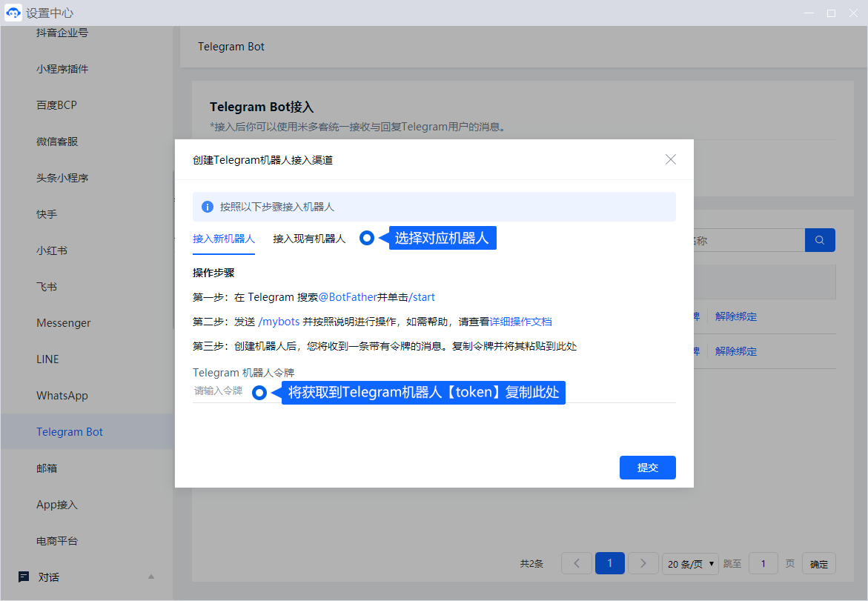
Task: Click the 对话 chat icon in sidebar
Action: click(x=24, y=577)
